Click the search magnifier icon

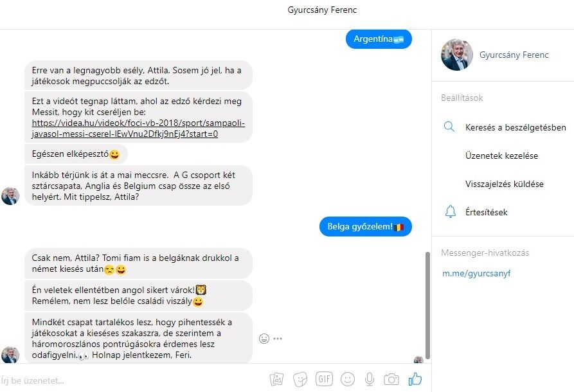coord(449,127)
